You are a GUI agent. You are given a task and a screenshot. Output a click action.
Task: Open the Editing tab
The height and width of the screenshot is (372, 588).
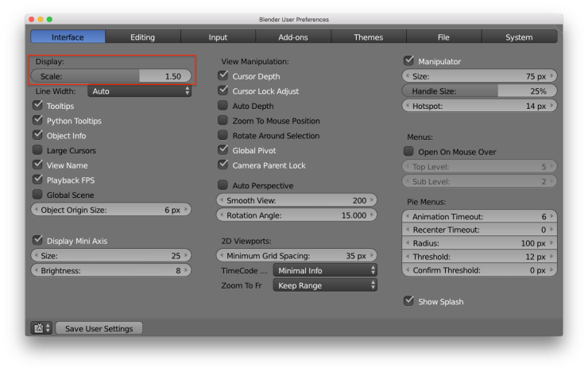coord(142,37)
